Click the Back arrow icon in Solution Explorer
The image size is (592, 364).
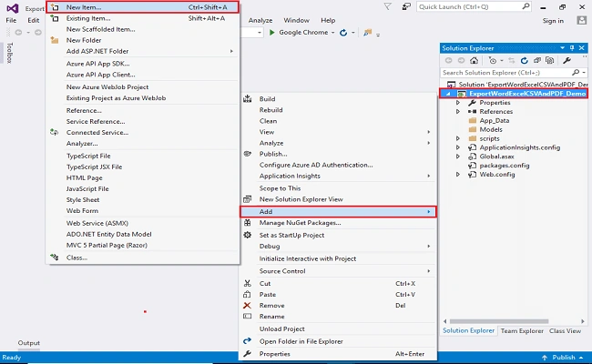[x=448, y=60]
